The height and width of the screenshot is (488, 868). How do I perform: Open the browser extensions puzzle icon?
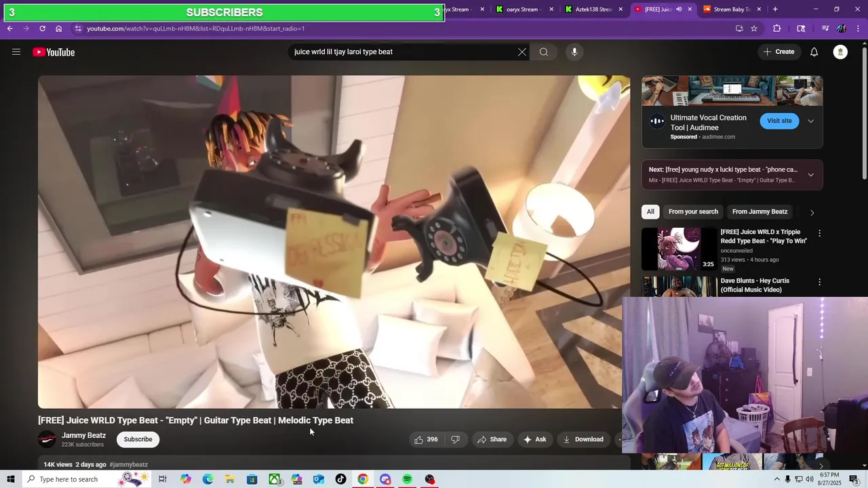[x=777, y=28]
